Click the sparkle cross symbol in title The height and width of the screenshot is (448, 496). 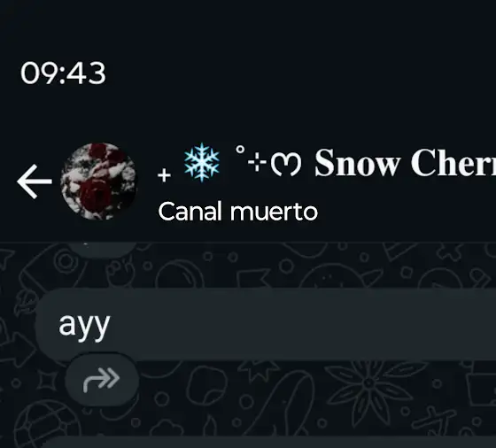coord(257,164)
